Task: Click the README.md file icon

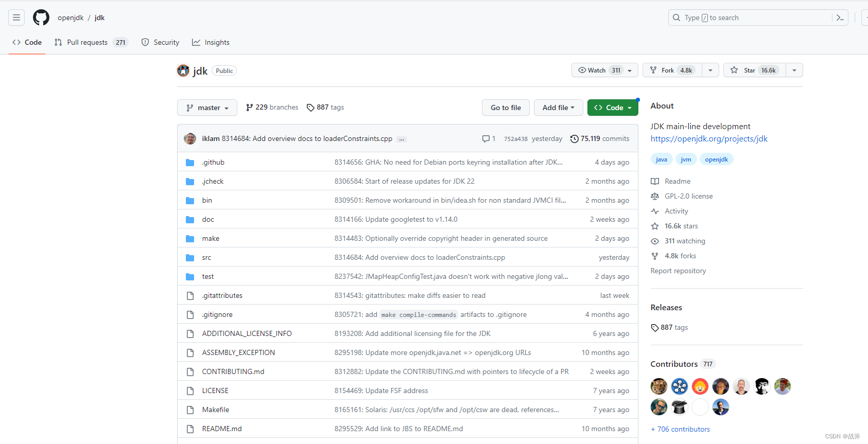Action: (x=190, y=429)
